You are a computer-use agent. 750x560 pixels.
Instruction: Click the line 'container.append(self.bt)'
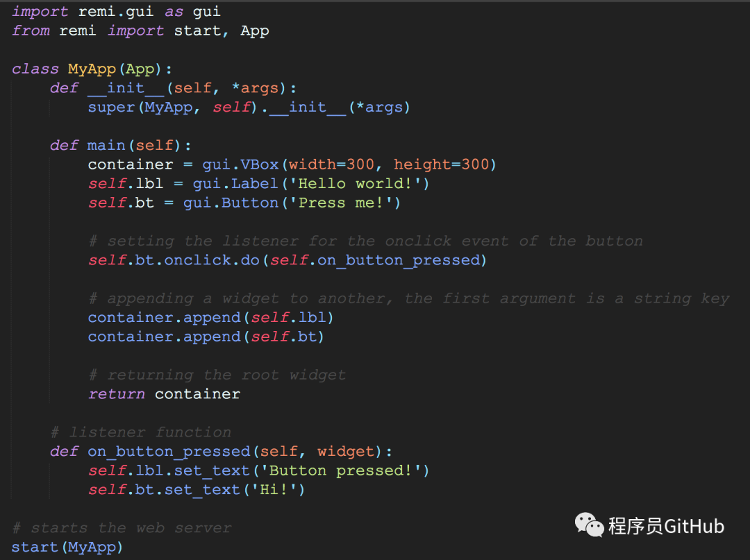tap(206, 337)
